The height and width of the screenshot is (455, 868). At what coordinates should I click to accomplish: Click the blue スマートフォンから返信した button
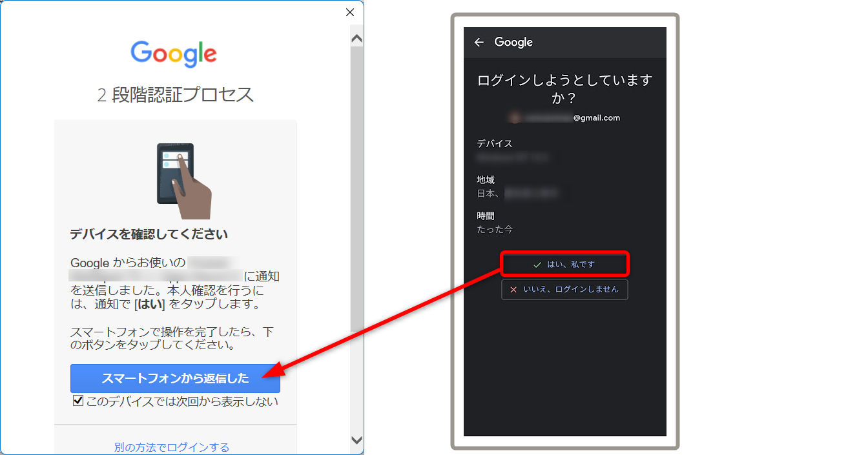point(175,379)
